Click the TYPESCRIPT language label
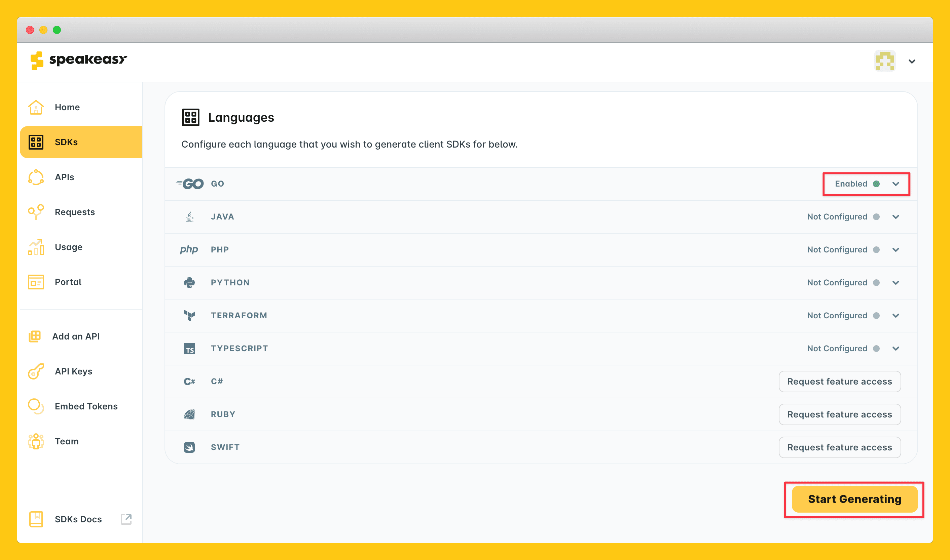This screenshot has height=560, width=950. click(x=240, y=349)
